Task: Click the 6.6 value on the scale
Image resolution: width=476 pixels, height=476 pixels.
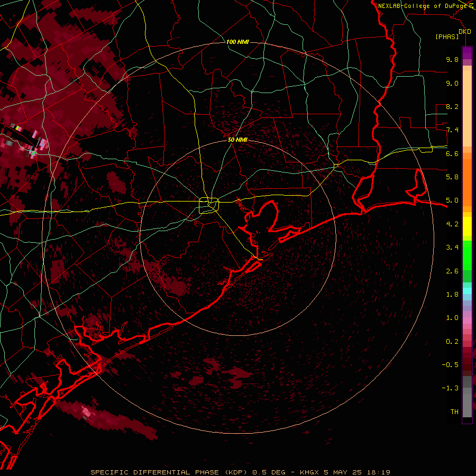Action: pos(452,153)
